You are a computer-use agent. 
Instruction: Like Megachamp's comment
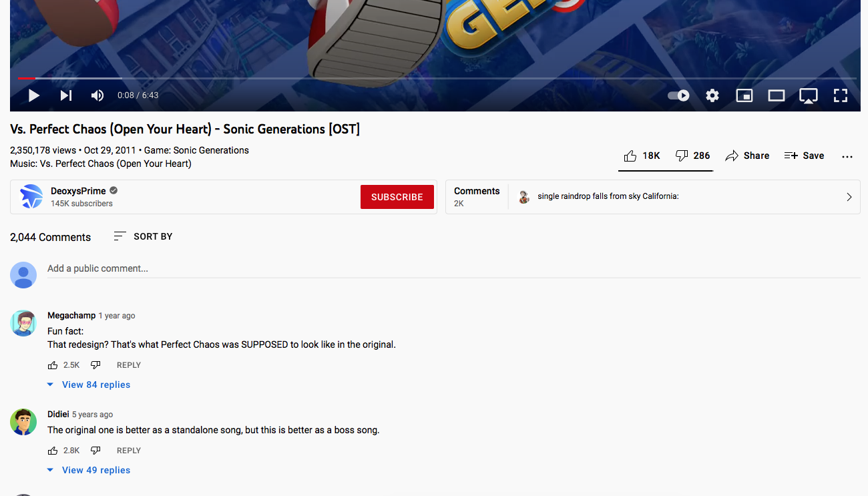(x=53, y=365)
